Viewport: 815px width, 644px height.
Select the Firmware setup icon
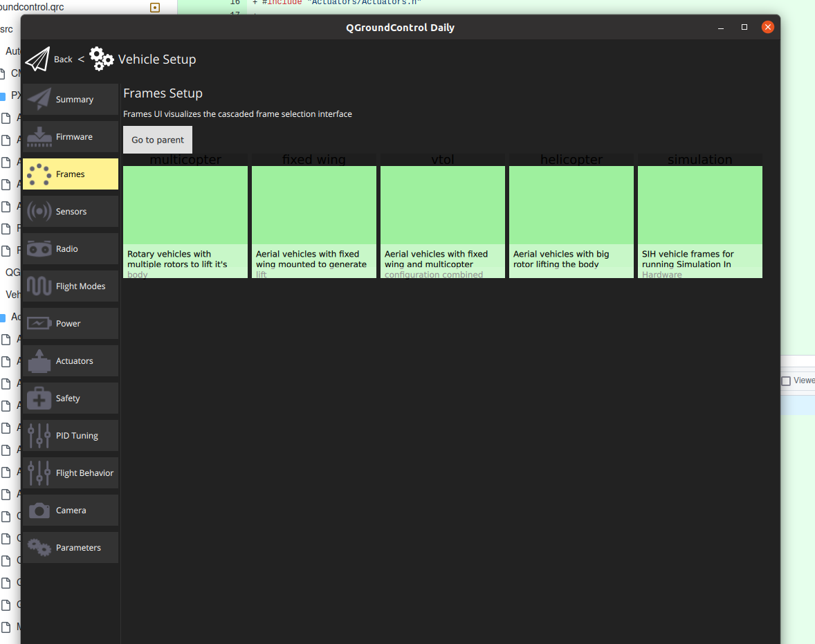(x=39, y=136)
